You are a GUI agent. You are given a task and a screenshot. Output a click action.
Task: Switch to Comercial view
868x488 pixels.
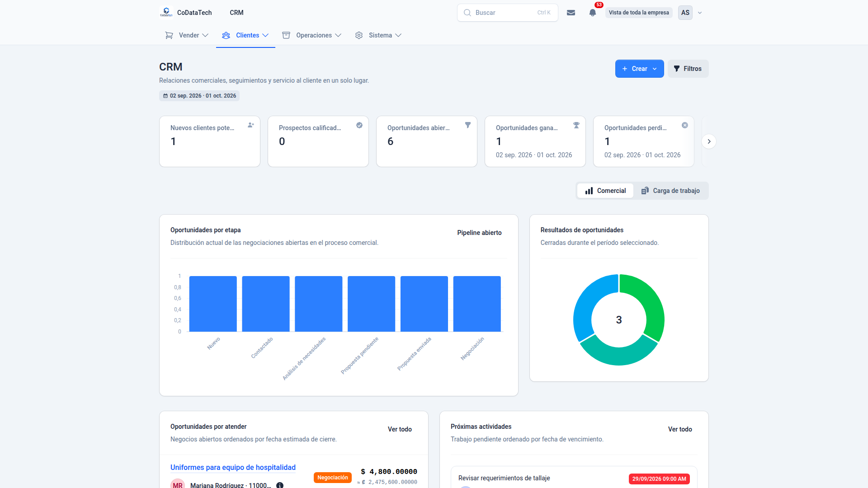[605, 191]
